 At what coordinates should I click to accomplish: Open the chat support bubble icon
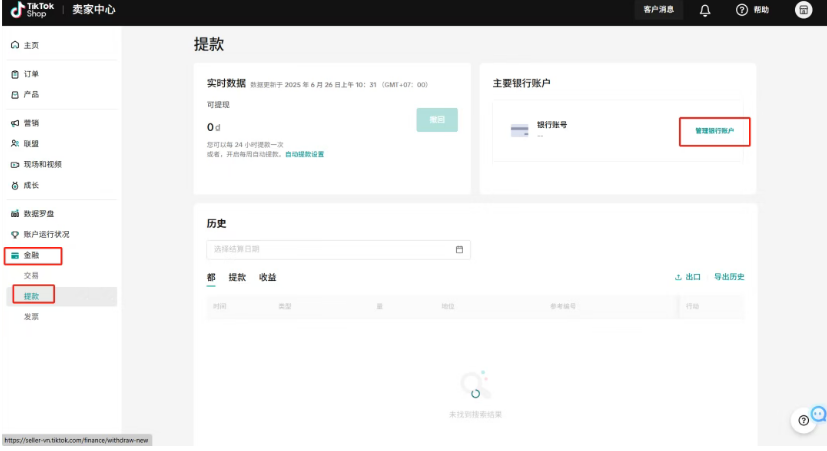pyautogui.click(x=819, y=414)
